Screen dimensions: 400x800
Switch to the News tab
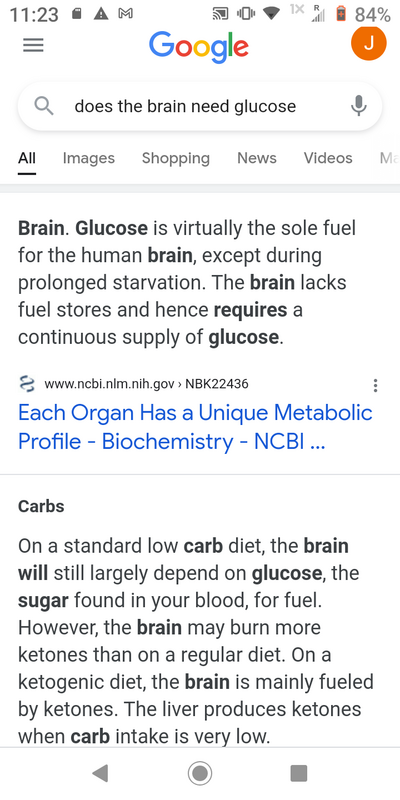point(257,158)
